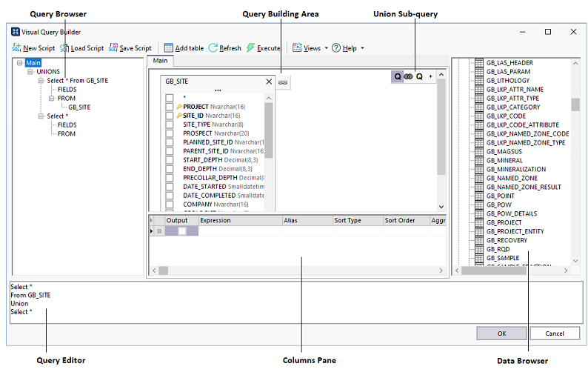Click the Views toolbar icon

[x=297, y=47]
